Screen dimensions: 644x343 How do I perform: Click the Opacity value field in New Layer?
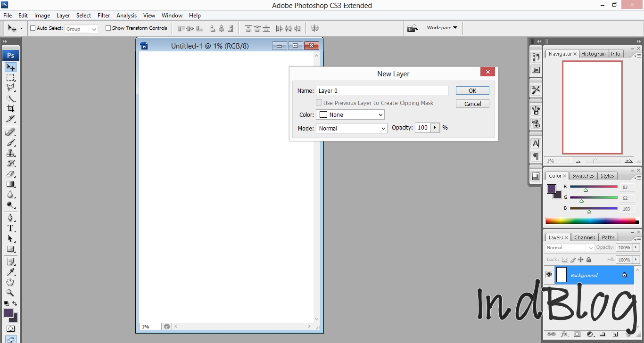423,128
